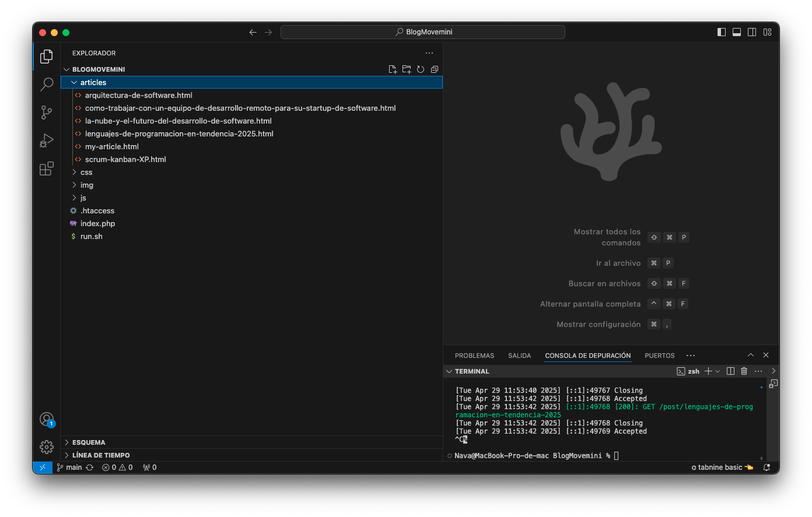Toggle the bottom panel layout
The image size is (812, 517).
[x=737, y=32]
